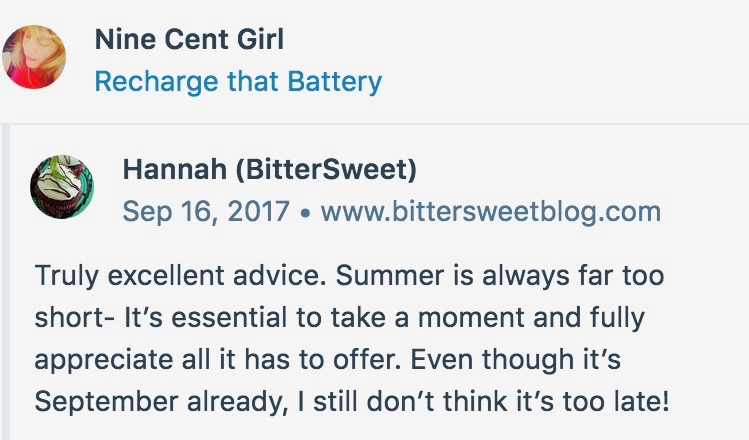Visit the www.bittersweetblog.com link
This screenshot has height=440, width=749.
tap(490, 212)
